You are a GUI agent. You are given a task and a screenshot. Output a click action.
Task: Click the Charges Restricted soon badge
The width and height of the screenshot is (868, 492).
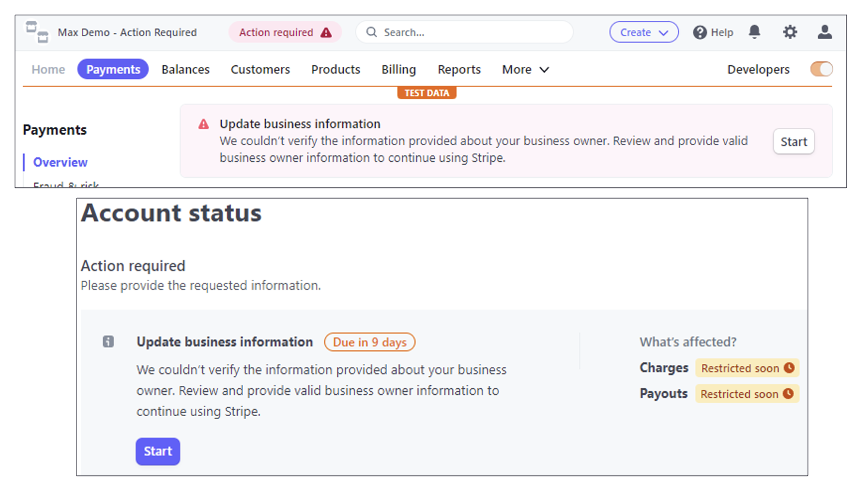click(x=747, y=368)
